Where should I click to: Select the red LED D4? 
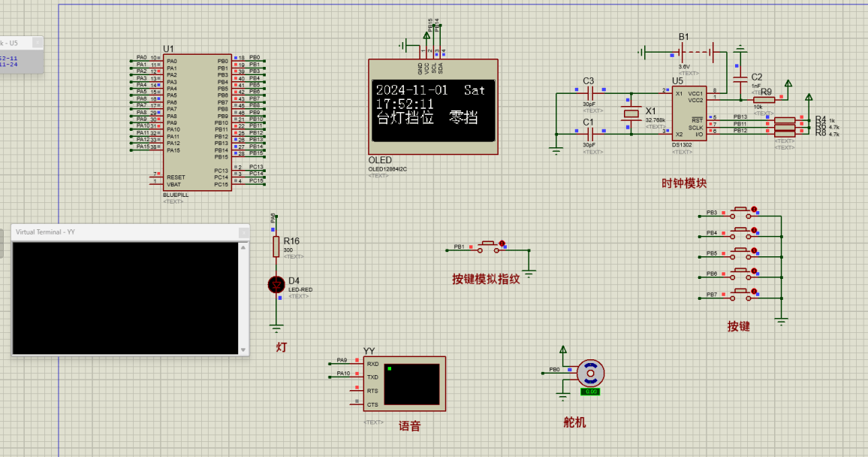[277, 286]
